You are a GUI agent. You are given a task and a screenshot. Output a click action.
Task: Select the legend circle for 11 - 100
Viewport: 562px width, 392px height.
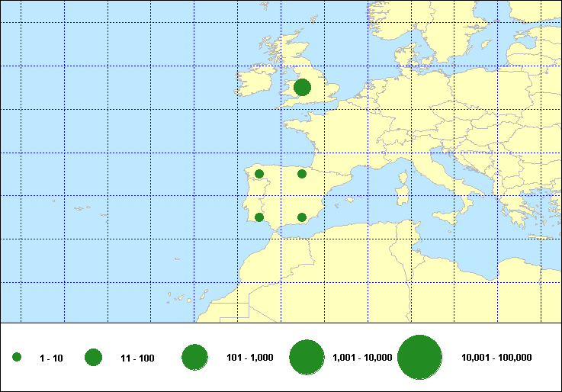pyautogui.click(x=94, y=358)
